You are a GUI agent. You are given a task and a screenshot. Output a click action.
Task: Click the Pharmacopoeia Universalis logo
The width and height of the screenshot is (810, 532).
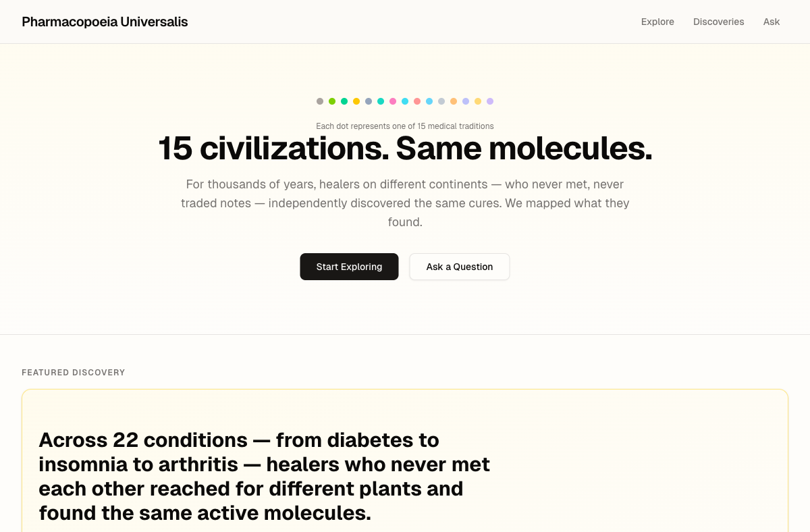pyautogui.click(x=105, y=22)
